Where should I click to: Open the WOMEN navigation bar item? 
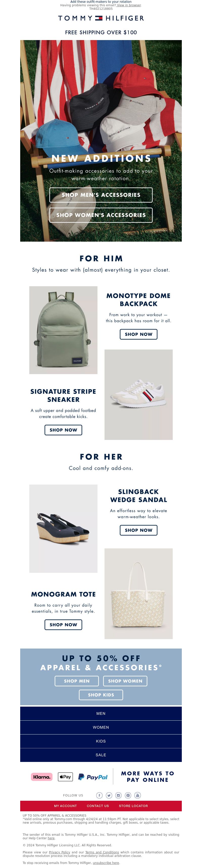101,727
